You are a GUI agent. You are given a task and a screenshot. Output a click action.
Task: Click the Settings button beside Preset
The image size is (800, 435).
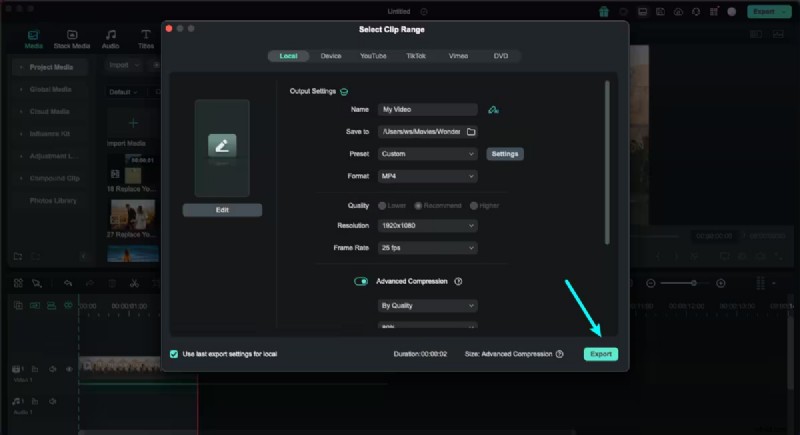tap(505, 154)
